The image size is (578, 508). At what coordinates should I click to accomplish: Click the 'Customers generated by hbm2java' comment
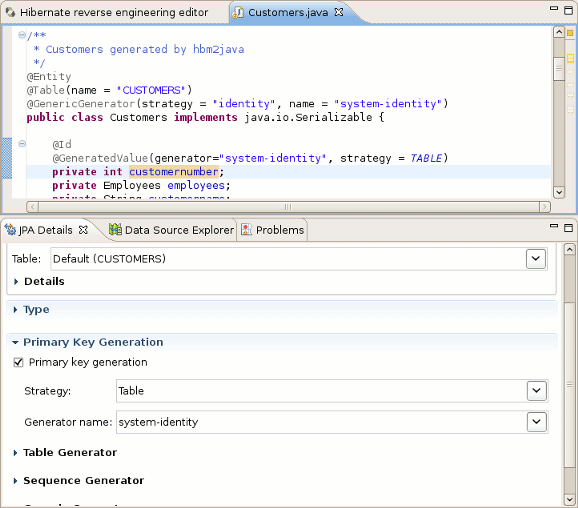(145, 49)
